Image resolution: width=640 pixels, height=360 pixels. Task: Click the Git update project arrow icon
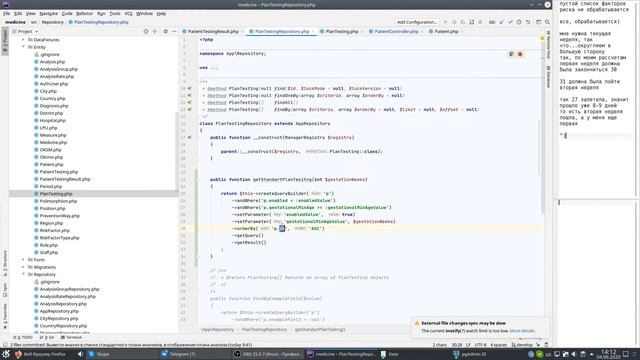[501, 22]
